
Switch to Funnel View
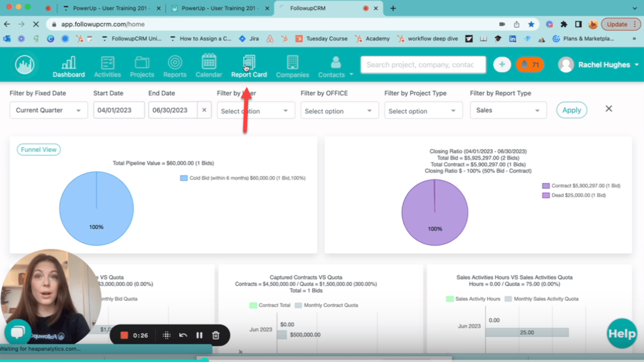click(x=39, y=150)
